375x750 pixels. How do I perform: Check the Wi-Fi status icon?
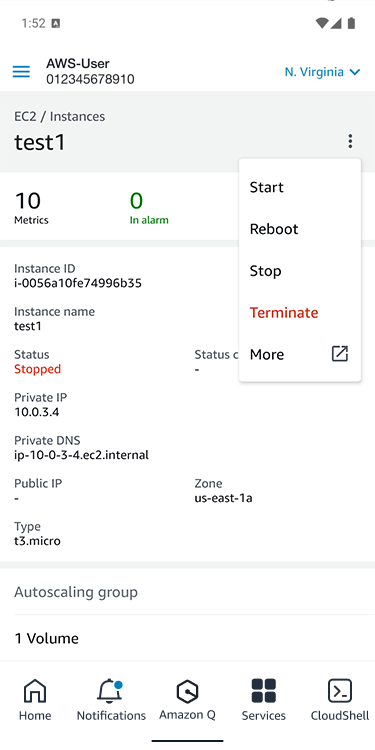click(x=322, y=23)
